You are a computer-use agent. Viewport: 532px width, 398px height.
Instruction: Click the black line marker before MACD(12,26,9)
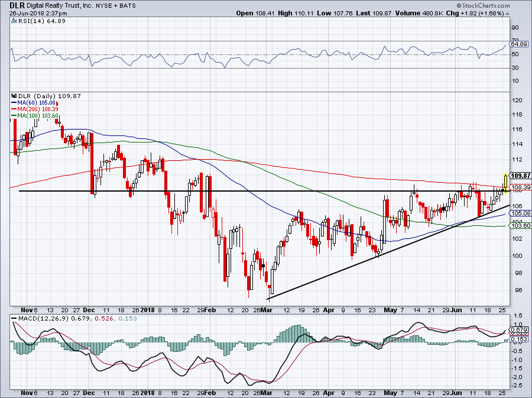click(14, 319)
